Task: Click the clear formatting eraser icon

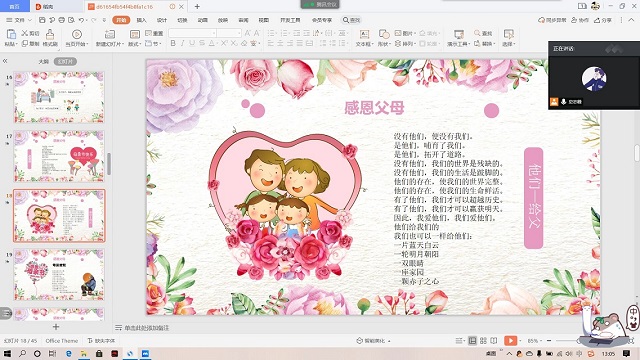Action: 244,43
